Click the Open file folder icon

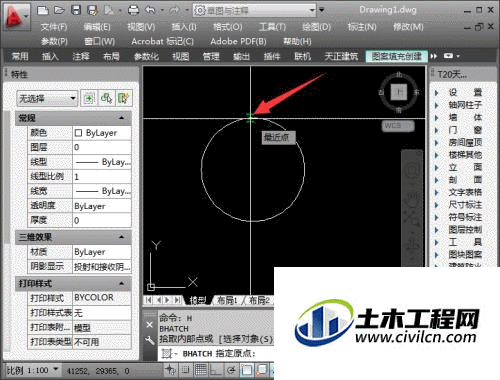(x=59, y=10)
